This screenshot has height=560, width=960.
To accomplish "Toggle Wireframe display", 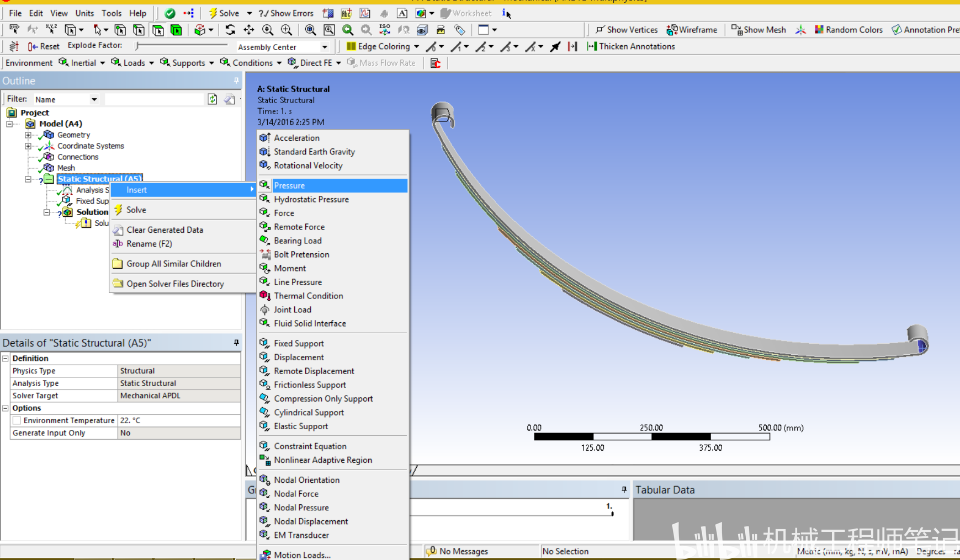I will pos(692,30).
